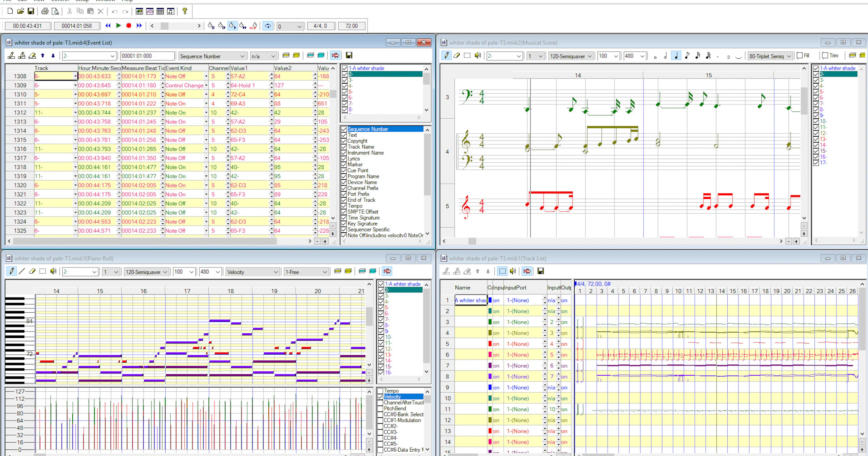Select the Insert Event pen in Event List
This screenshot has height=456, width=868.
pos(12,55)
